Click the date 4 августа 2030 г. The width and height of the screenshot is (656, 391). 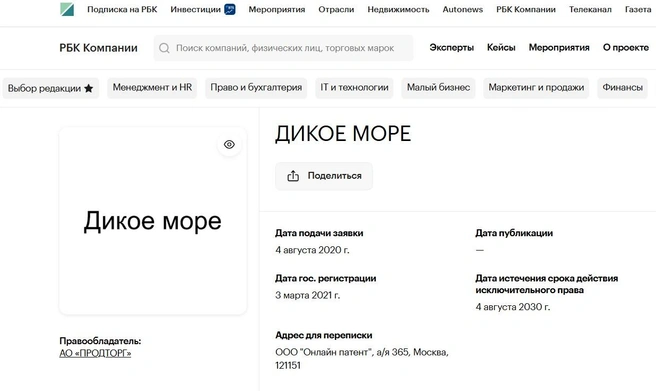pos(512,307)
